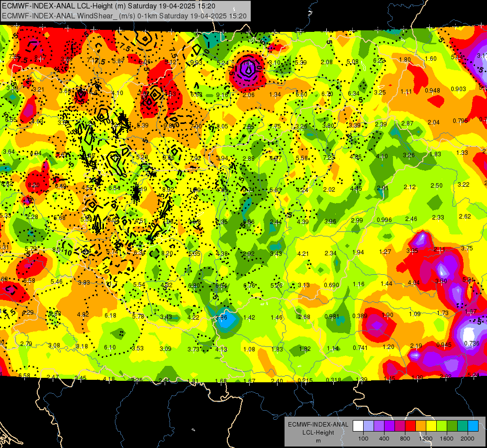Click the wind shear value 1.33
Screen dimensions: 487x448
pos(462,152)
